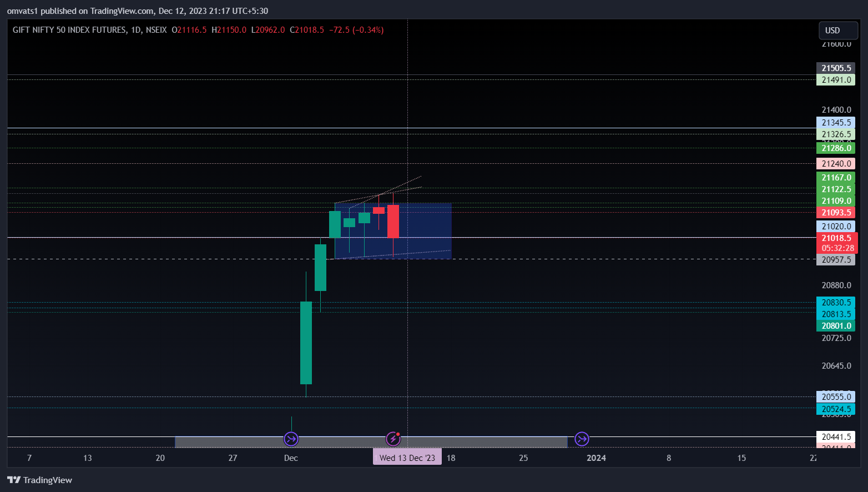Image resolution: width=868 pixels, height=492 pixels.
Task: Click the 20645.0 axis tick
Action: [836, 366]
